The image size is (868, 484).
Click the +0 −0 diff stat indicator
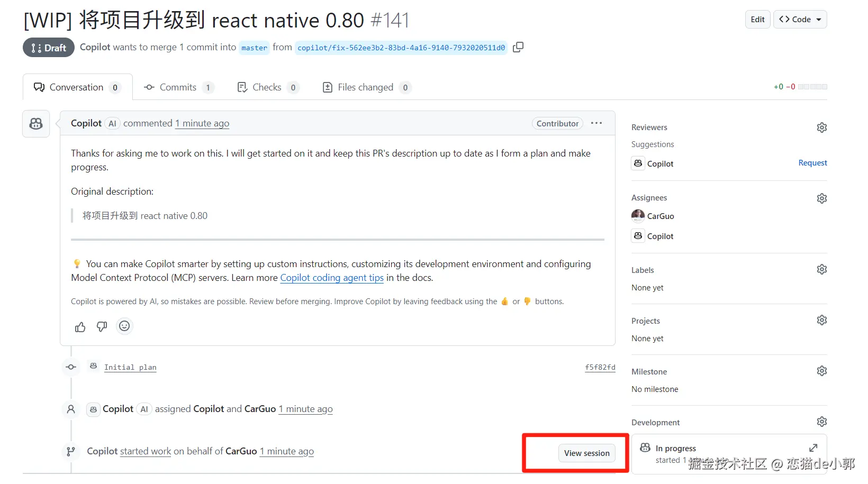(x=800, y=87)
